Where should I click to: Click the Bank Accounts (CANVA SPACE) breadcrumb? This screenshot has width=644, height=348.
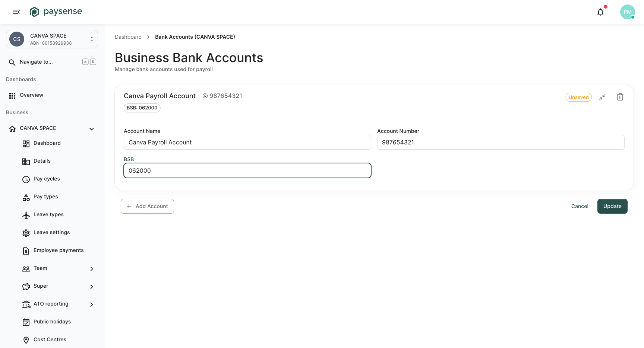pyautogui.click(x=195, y=37)
